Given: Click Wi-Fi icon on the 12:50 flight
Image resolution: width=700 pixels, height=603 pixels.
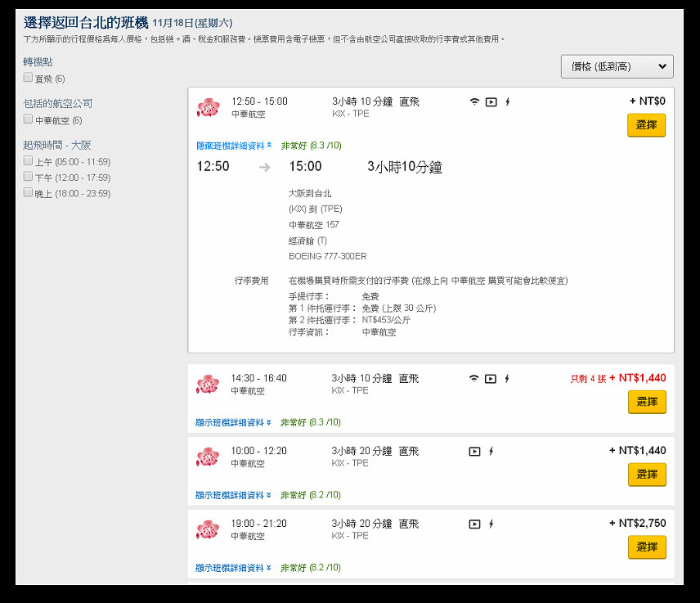Looking at the screenshot, I should coord(474,101).
